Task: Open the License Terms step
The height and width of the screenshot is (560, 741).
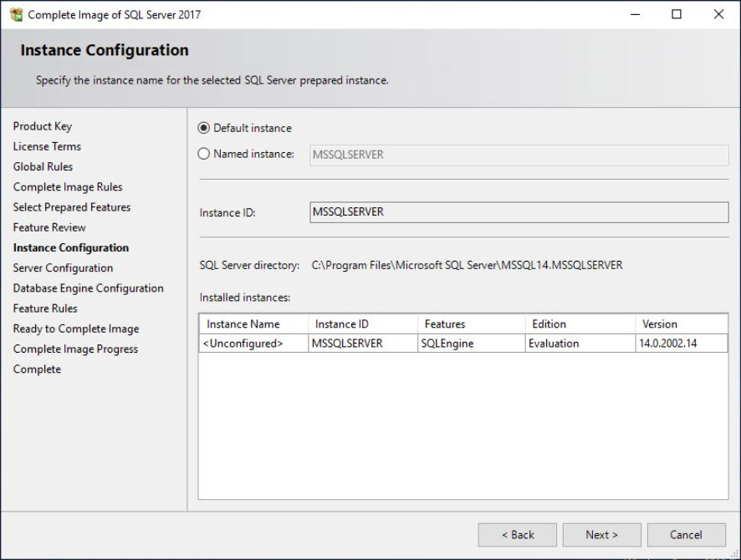Action: coord(47,146)
